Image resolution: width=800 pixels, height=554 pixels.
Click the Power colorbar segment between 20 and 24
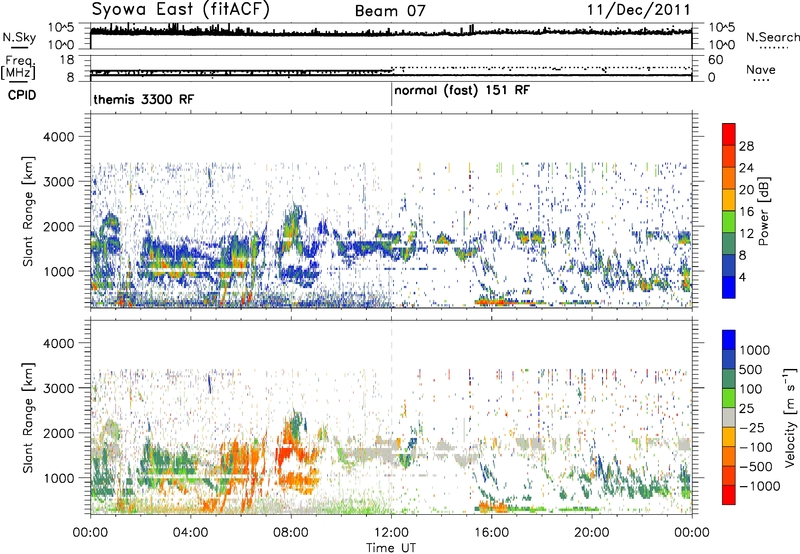pyautogui.click(x=729, y=179)
